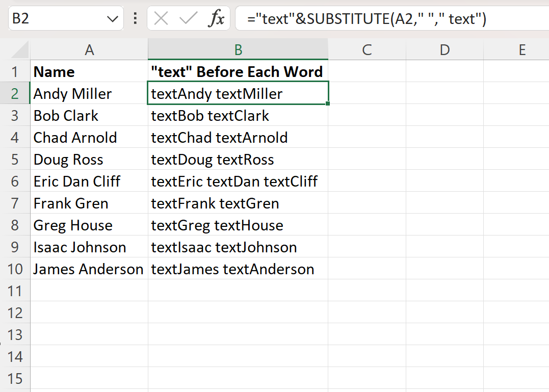
Task: Select column B header
Action: coord(238,49)
